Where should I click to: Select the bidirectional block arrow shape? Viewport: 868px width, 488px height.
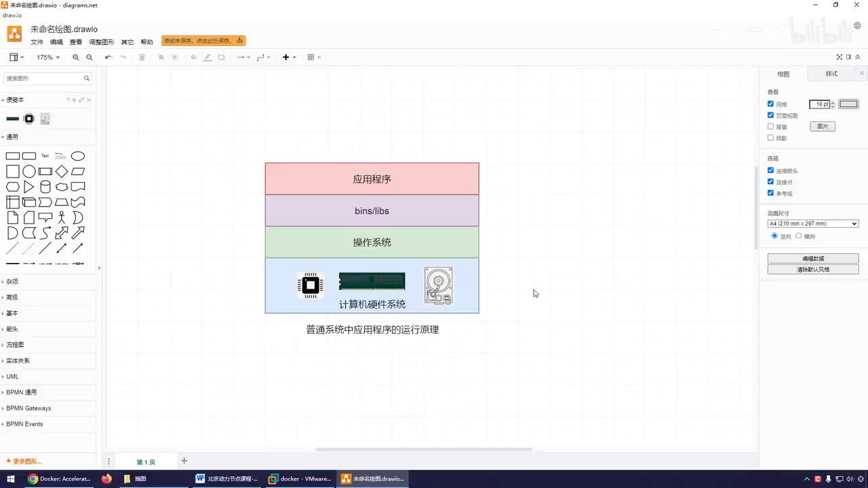pos(62,233)
